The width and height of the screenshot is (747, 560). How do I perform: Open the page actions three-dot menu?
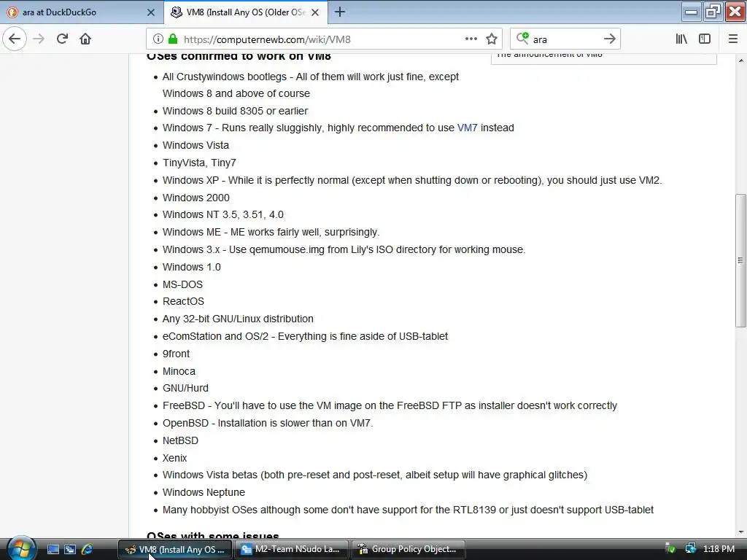[x=471, y=39]
